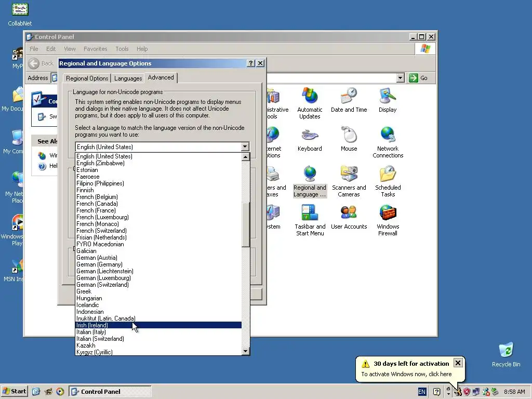
Task: Select Filipino (Philippines) in the list
Action: click(x=158, y=183)
